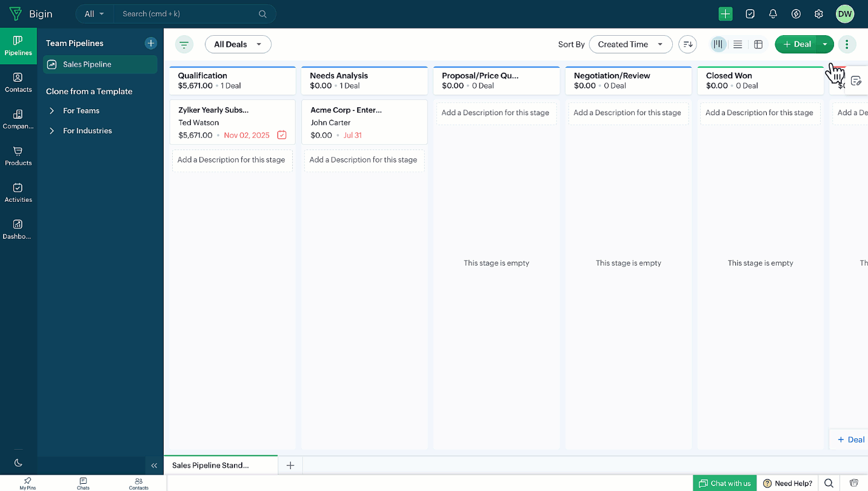
Task: Open the Acme Corp deal card
Action: pyautogui.click(x=364, y=122)
